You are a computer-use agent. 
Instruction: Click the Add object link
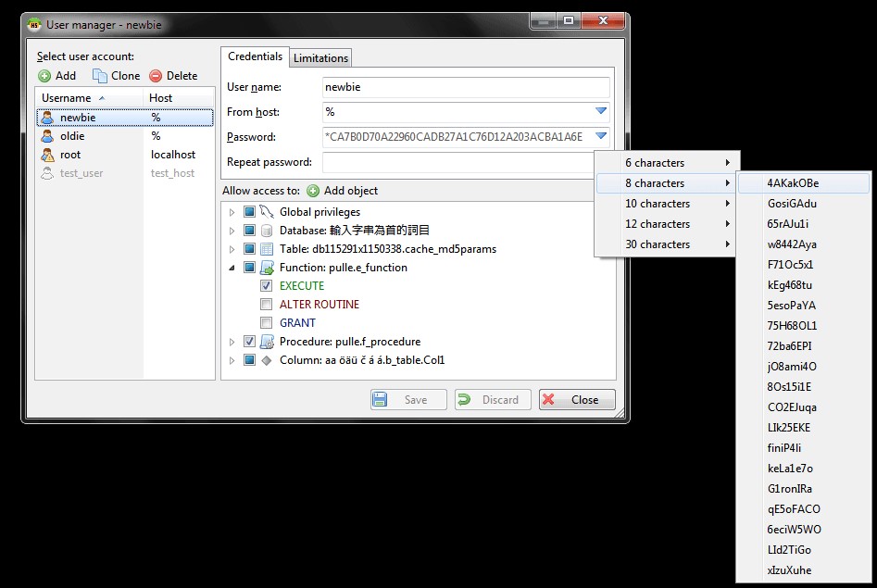351,191
